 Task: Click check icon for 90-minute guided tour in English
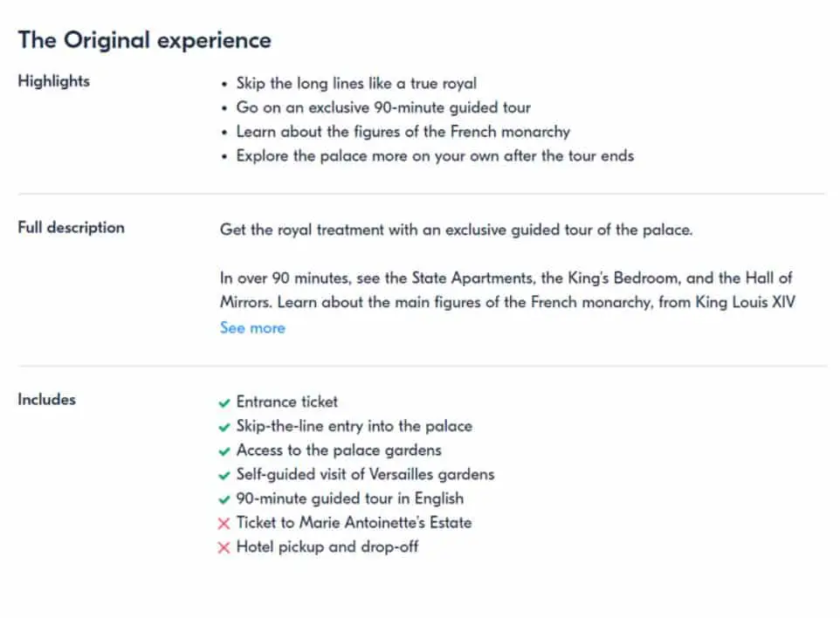[x=224, y=499]
